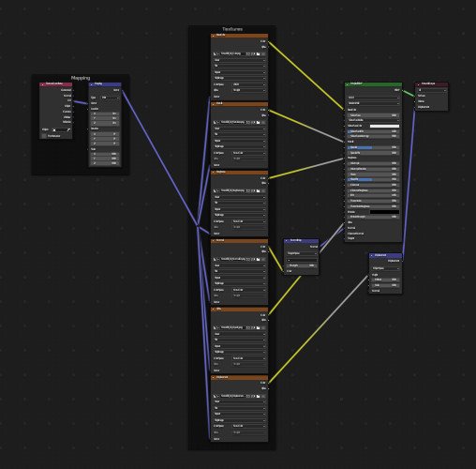Image resolution: width=476 pixels, height=469 pixels.
Task: Click black Emission color swatch in Principled BSDF
Action: point(384,212)
